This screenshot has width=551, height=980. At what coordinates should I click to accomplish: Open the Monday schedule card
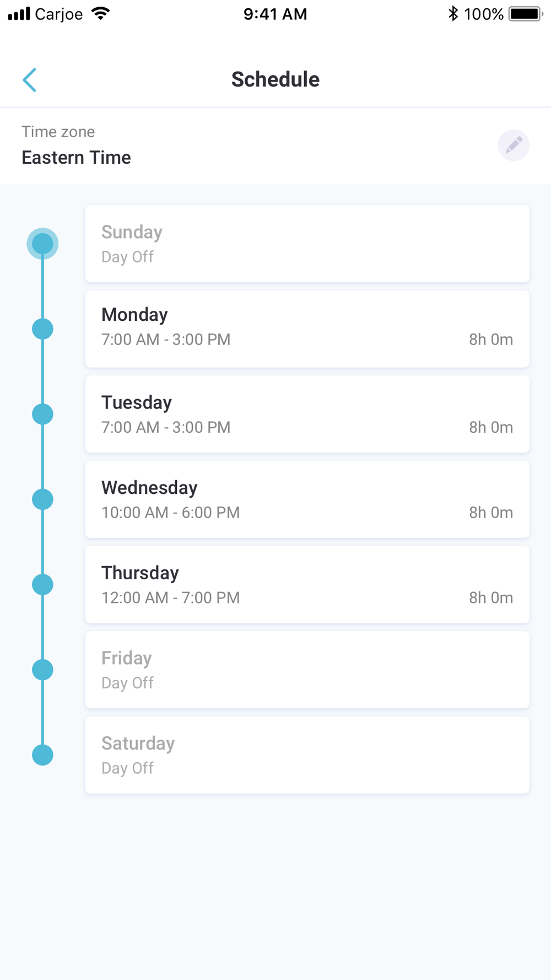[x=307, y=329]
